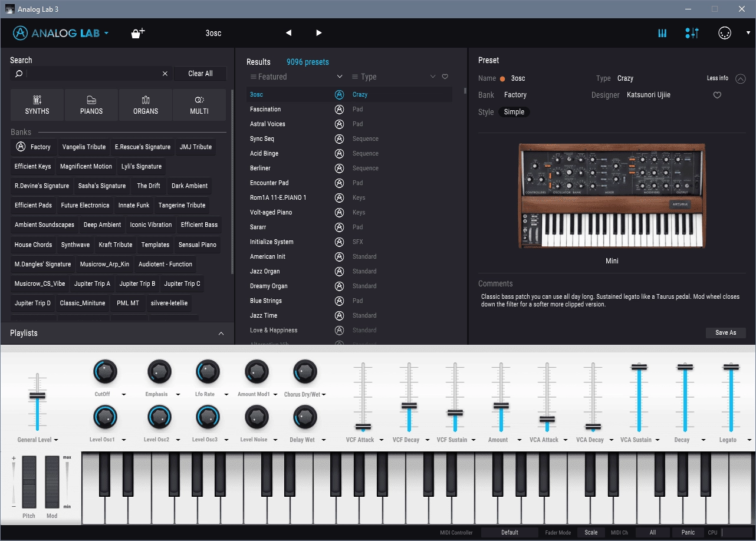Open the General Level assignment dropdown
This screenshot has width=756, height=541.
[56, 440]
